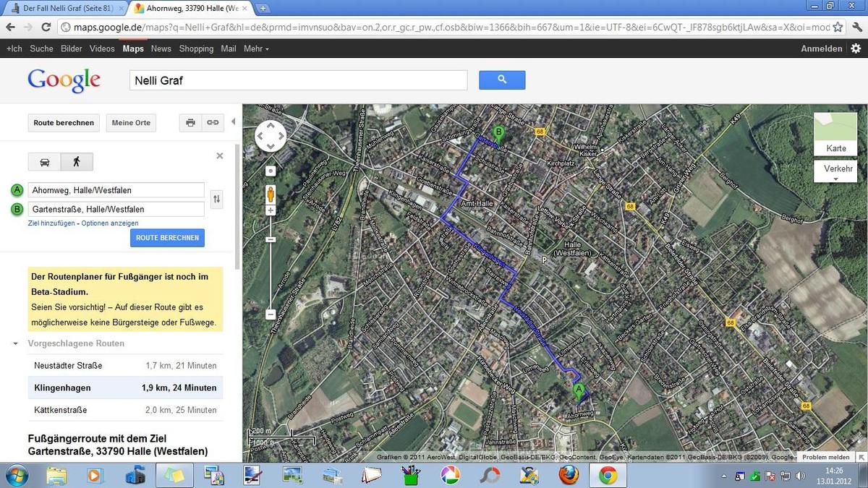Swap start and destination with arrows icon

(216, 200)
